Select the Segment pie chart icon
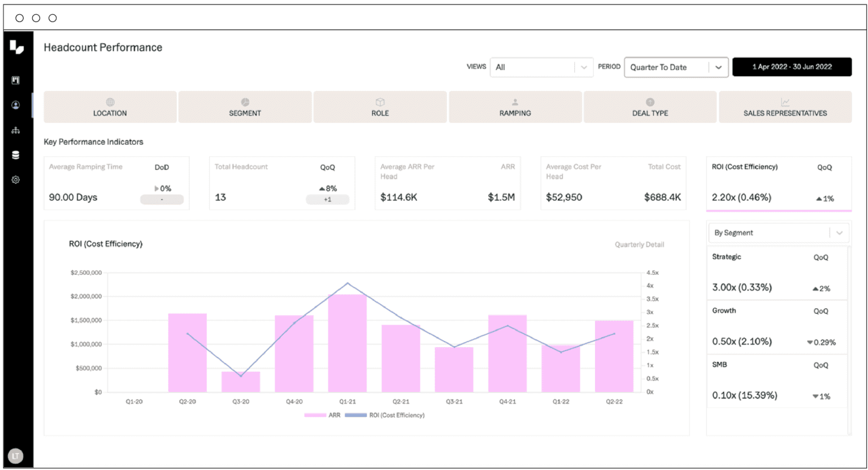 click(x=245, y=101)
